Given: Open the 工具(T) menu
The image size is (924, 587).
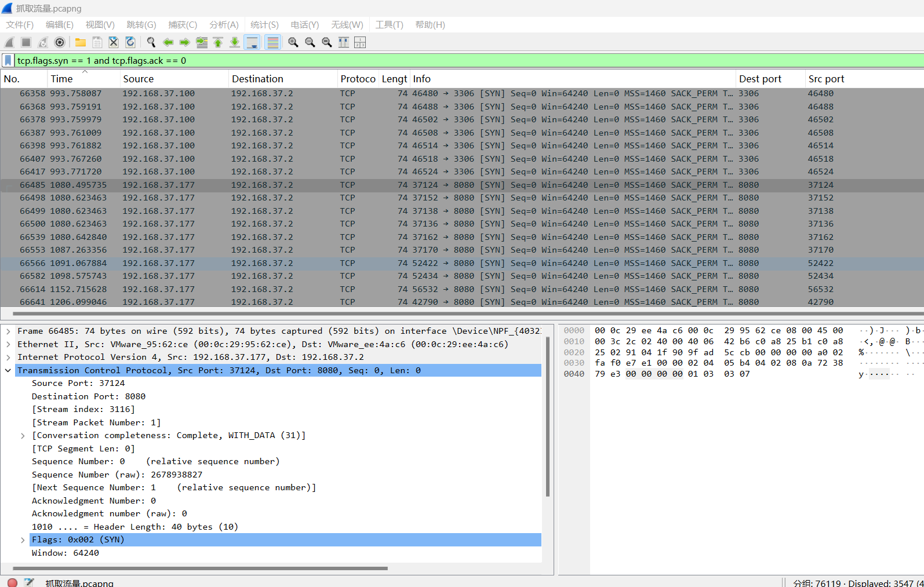Looking at the screenshot, I should click(x=389, y=25).
